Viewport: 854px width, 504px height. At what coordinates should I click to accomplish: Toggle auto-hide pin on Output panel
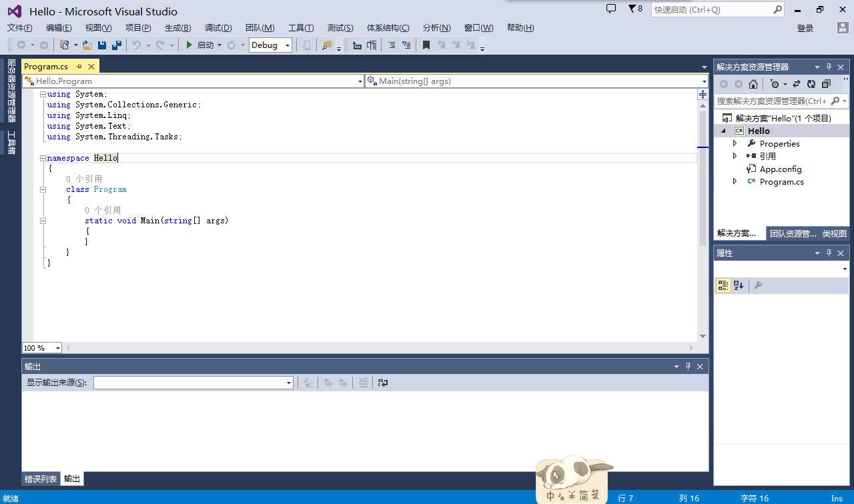[689, 366]
